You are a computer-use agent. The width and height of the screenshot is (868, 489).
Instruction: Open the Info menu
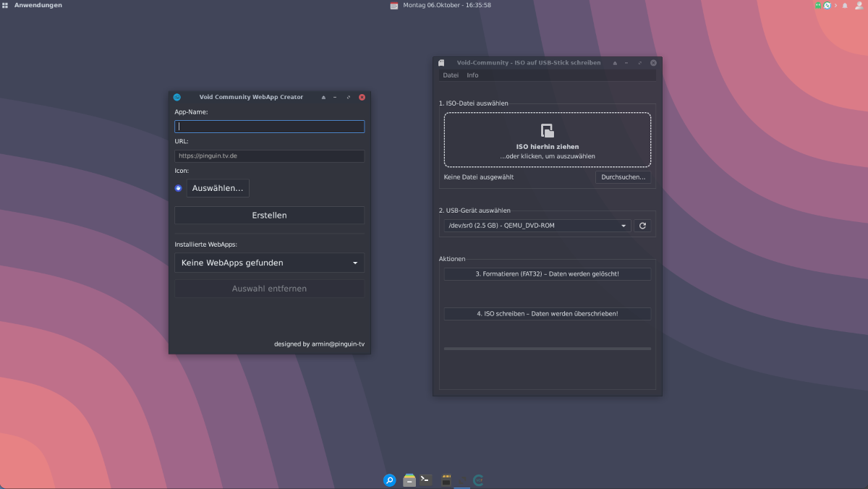point(472,75)
